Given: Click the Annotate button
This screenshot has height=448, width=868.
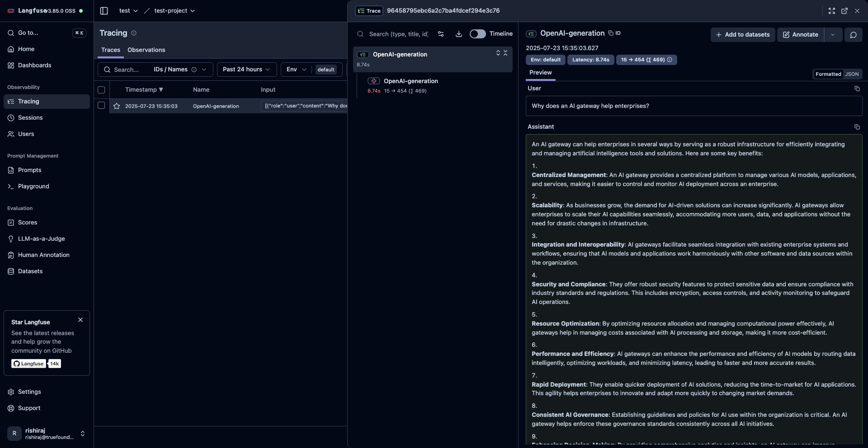Looking at the screenshot, I should 801,34.
